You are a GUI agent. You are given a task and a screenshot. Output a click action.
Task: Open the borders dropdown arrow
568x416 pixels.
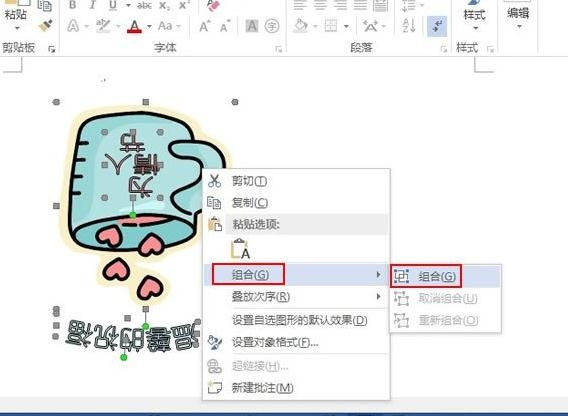point(346,26)
